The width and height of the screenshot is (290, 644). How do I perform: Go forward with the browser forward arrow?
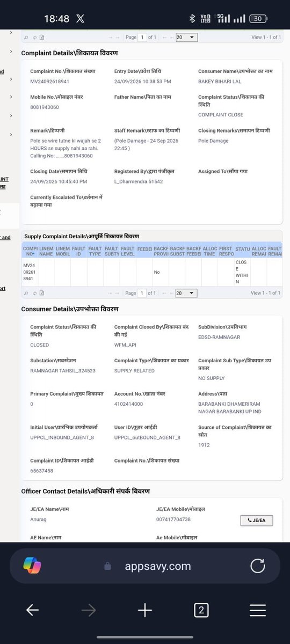[x=89, y=610]
